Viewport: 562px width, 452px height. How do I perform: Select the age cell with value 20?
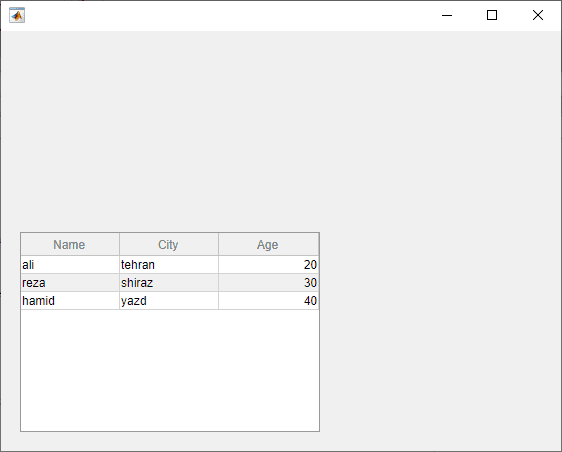pyautogui.click(x=268, y=265)
